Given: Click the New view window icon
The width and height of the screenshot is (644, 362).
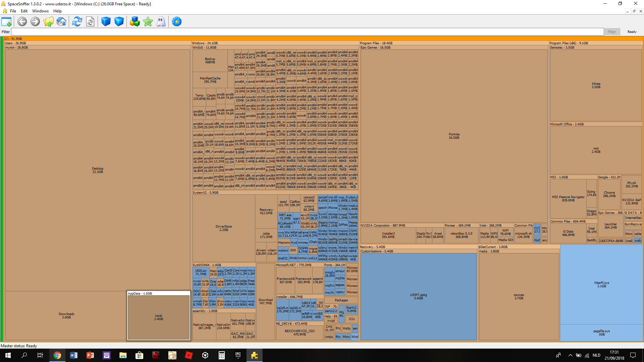Looking at the screenshot, I should (x=6, y=22).
